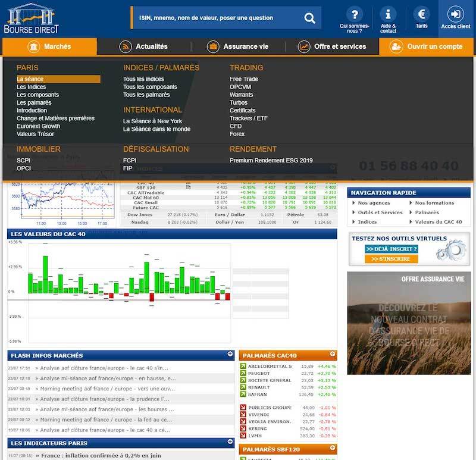Click the Offre Assurance Vie banner
476x460 pixels.
tap(409, 323)
